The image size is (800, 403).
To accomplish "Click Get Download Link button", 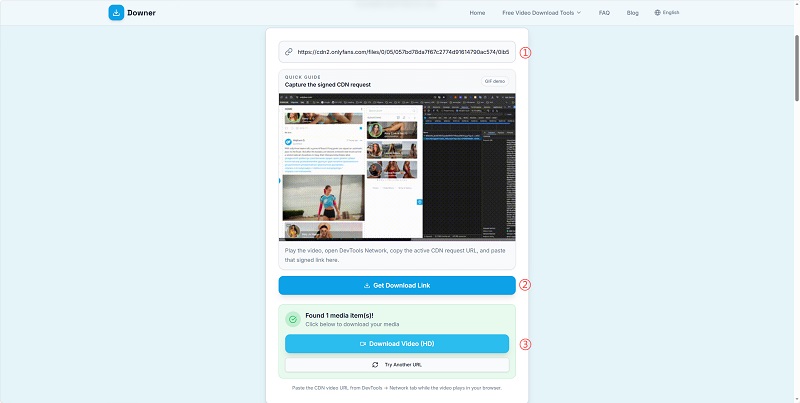I will pos(397,286).
